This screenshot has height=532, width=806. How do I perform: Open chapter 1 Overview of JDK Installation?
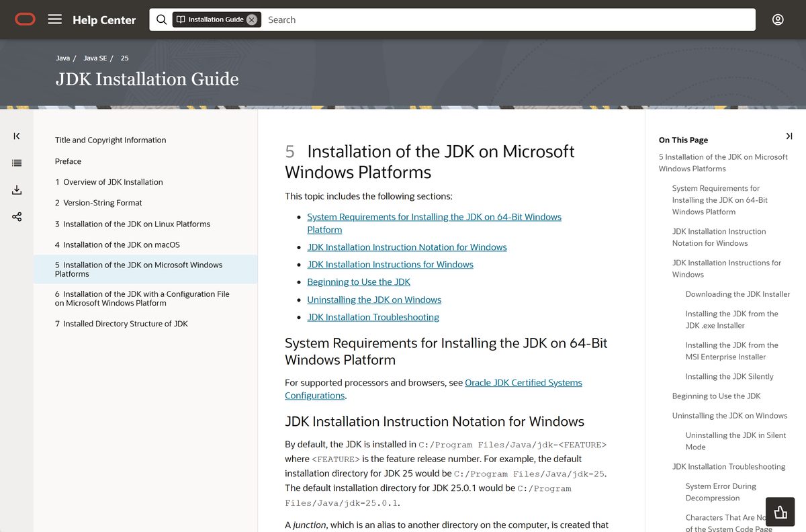(x=109, y=182)
